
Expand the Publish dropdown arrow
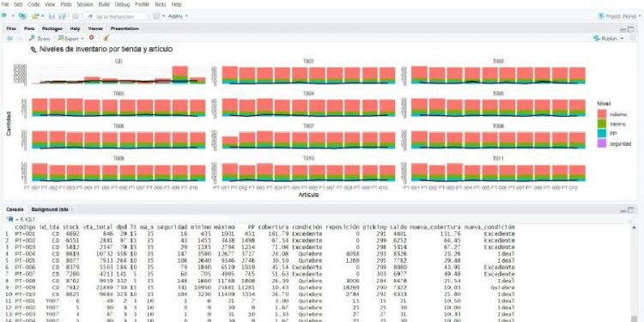pos(622,38)
